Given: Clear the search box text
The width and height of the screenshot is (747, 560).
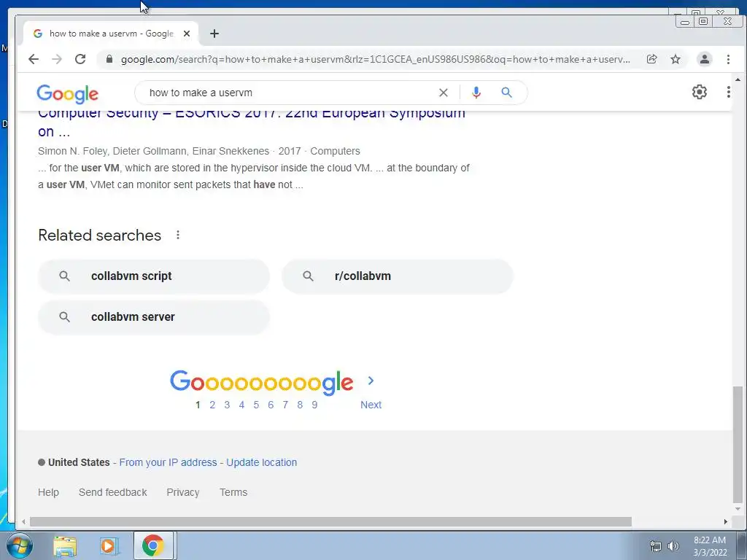Looking at the screenshot, I should click(443, 93).
